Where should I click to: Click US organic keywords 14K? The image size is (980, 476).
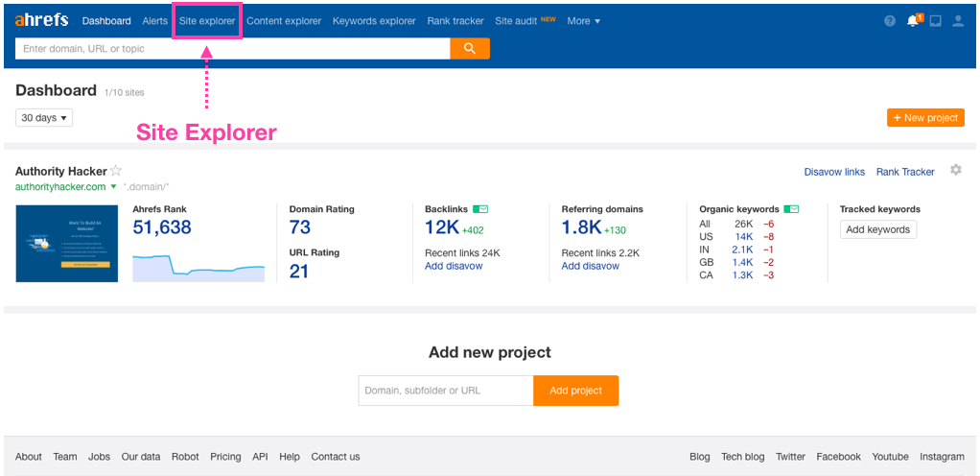pos(744,236)
